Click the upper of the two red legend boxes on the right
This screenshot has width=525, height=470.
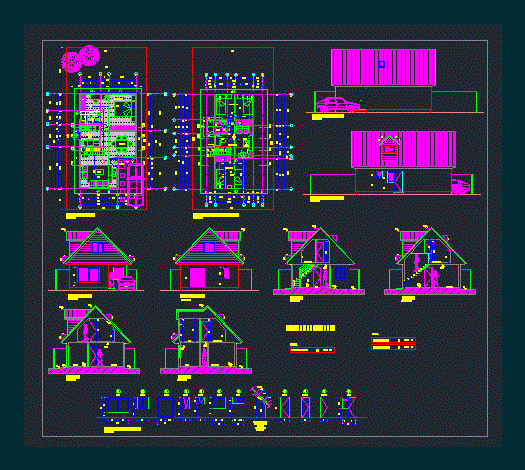click(x=393, y=340)
